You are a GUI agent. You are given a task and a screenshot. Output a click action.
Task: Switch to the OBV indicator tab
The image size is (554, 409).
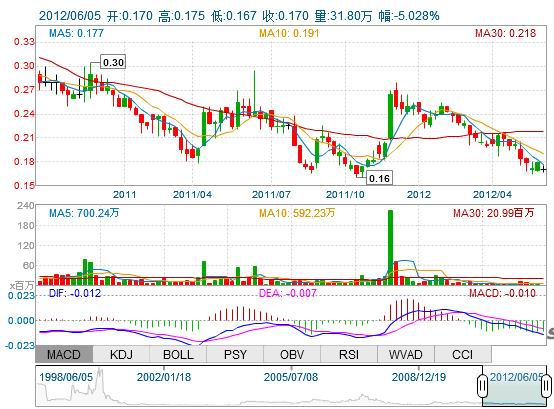tap(292, 354)
